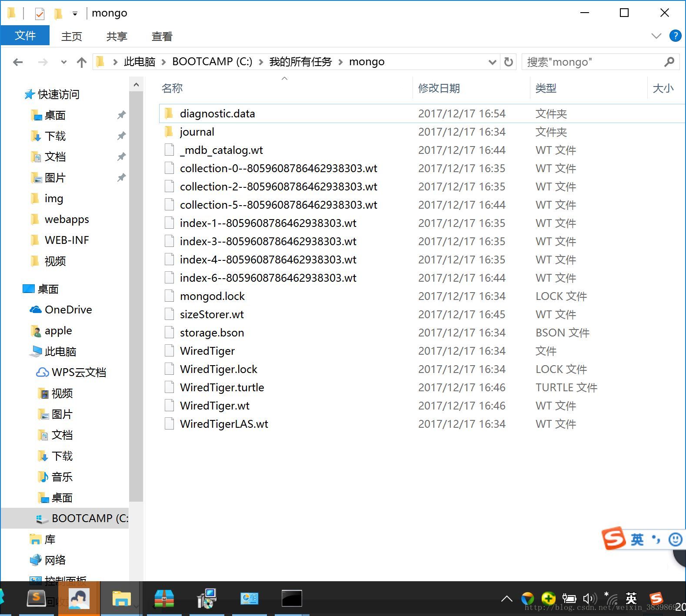The height and width of the screenshot is (616, 686).
Task: Expand the ribbon with chevron
Action: pos(656,36)
